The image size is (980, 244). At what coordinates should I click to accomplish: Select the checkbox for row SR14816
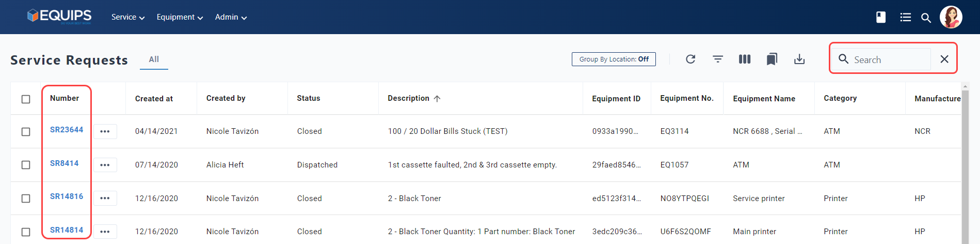pos(26,199)
